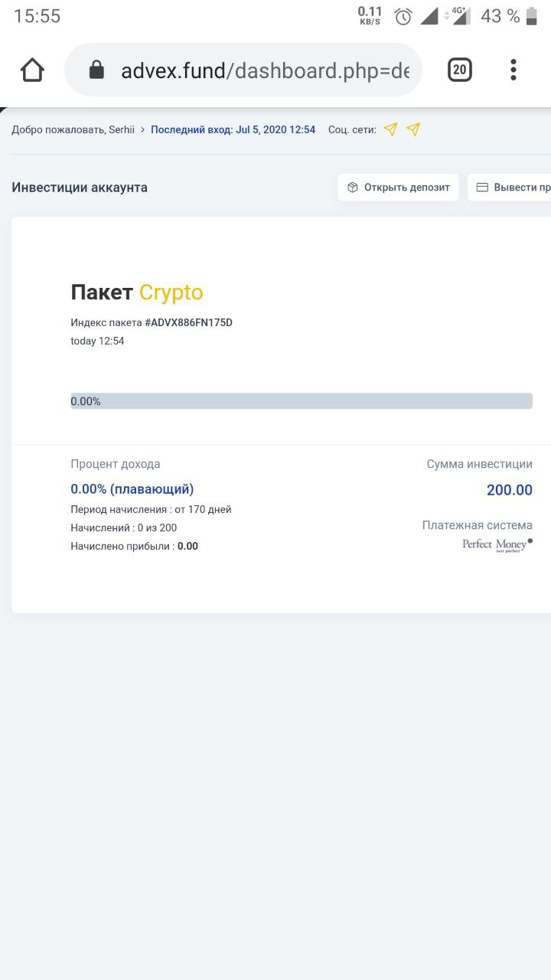
Task: Click the card icon on the Вывести button
Action: [x=483, y=188]
